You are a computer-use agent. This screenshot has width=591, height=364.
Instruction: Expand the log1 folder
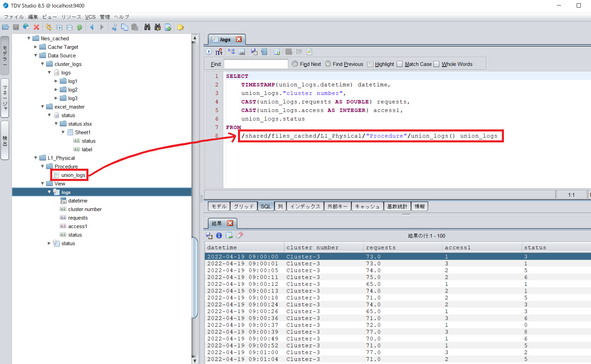point(56,81)
